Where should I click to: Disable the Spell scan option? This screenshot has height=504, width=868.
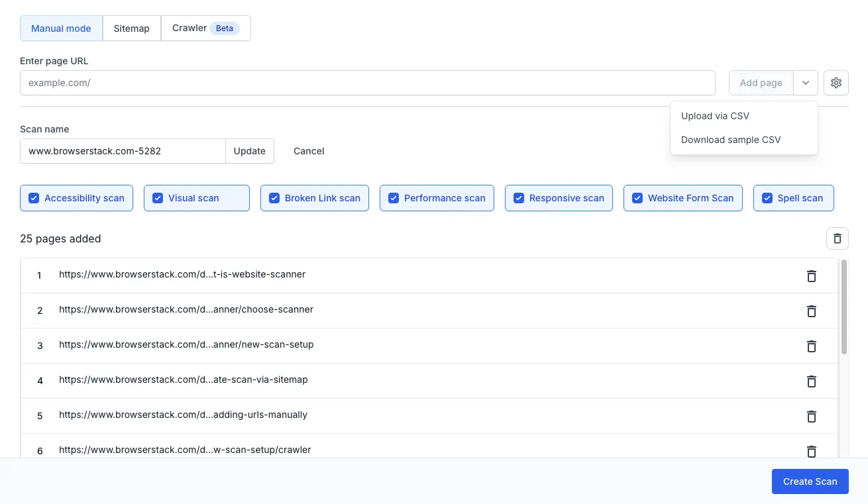(767, 197)
